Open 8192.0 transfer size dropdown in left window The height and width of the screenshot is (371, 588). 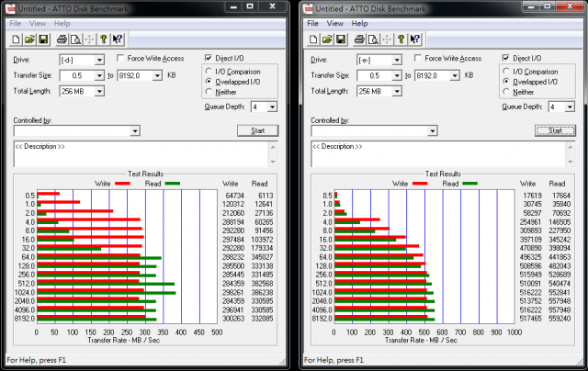[x=157, y=75]
